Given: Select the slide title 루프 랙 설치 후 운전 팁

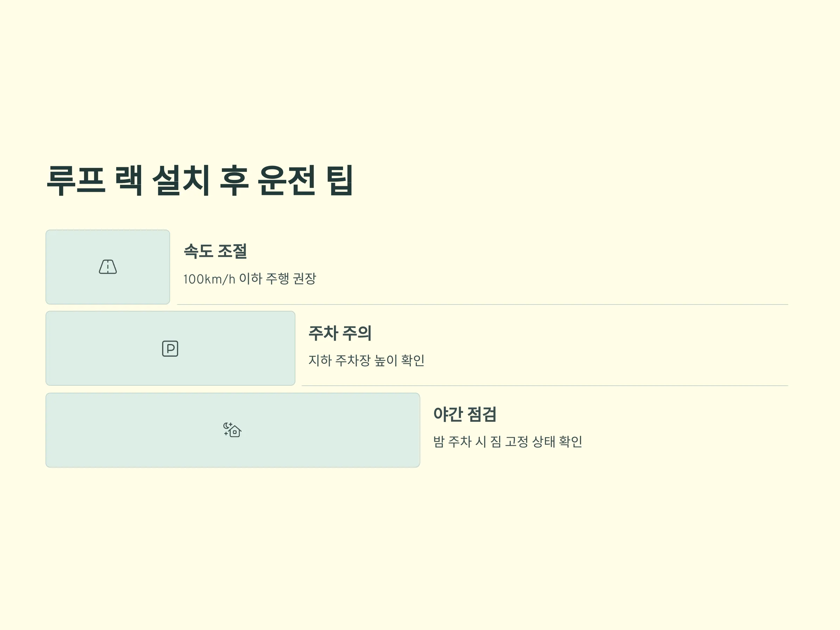Looking at the screenshot, I should (200, 180).
